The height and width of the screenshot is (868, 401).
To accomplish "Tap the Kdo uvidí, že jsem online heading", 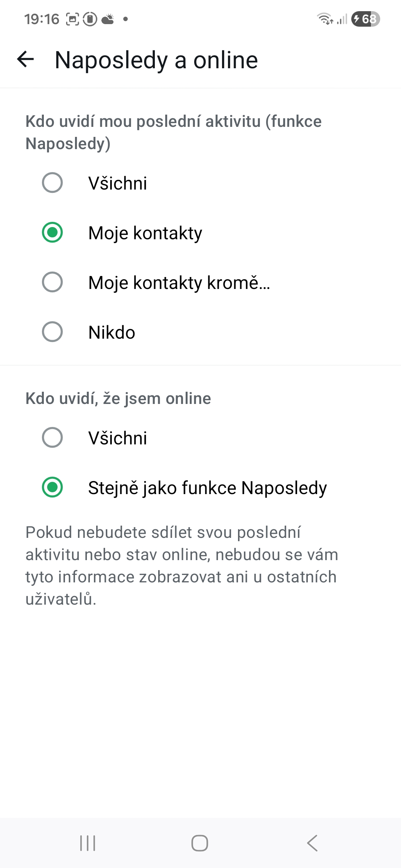I will coord(118,398).
